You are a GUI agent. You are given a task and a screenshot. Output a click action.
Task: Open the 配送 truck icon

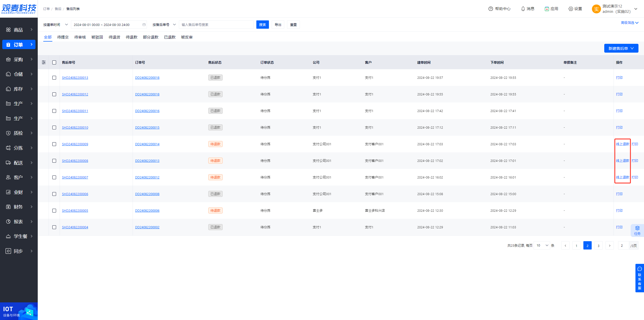point(8,163)
